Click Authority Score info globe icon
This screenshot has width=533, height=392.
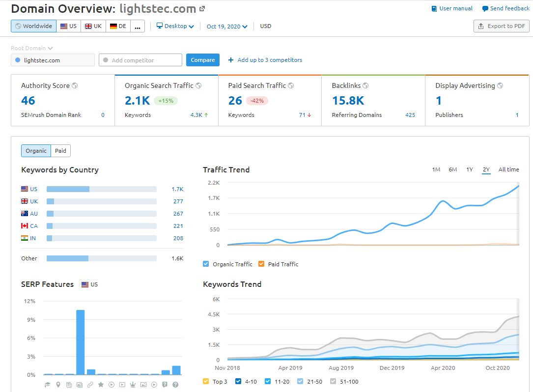click(75, 85)
